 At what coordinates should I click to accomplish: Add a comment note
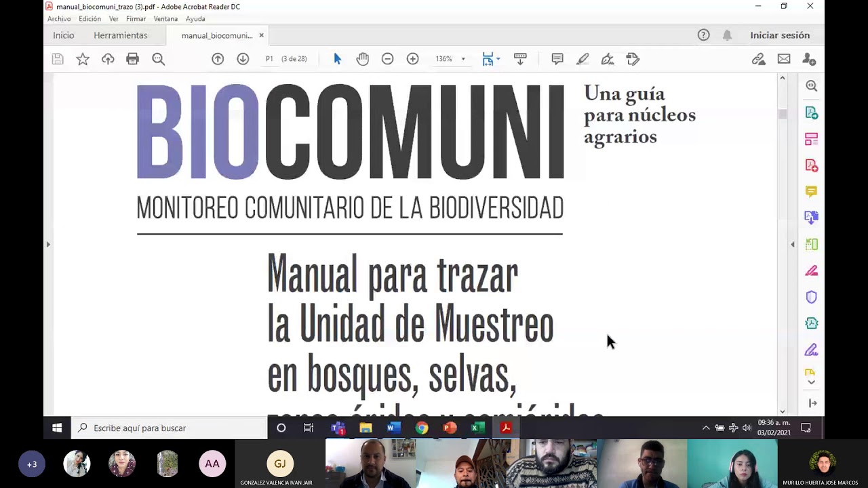tap(557, 59)
